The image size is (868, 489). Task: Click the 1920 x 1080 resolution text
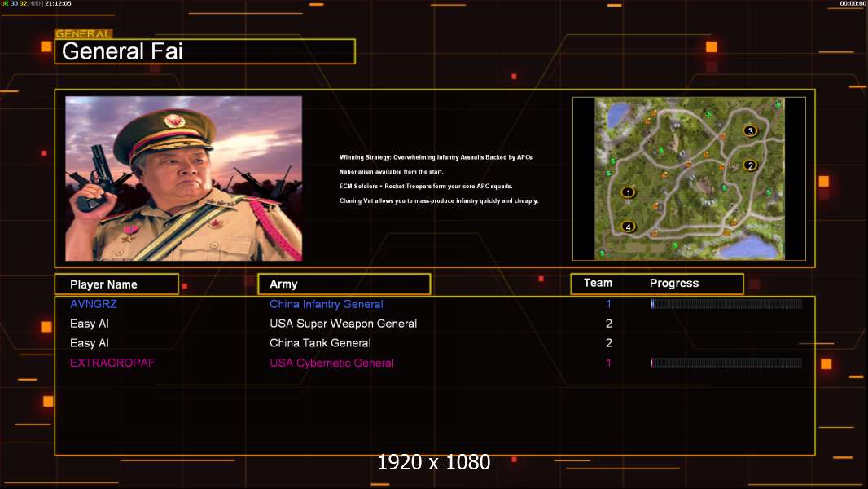(x=433, y=462)
